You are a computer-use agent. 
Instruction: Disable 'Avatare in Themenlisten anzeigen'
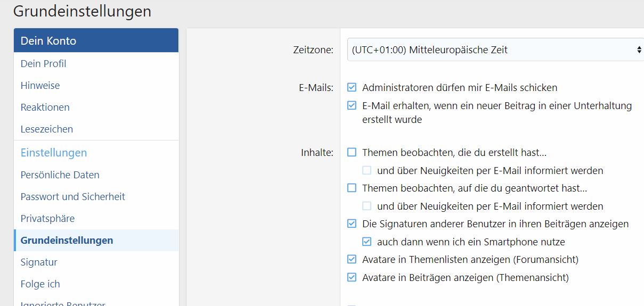pyautogui.click(x=352, y=260)
